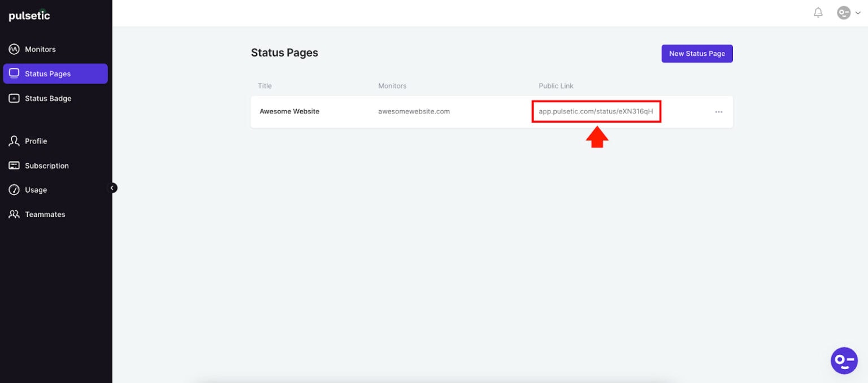Click the Status Pages sidebar icon

pyautogui.click(x=14, y=73)
